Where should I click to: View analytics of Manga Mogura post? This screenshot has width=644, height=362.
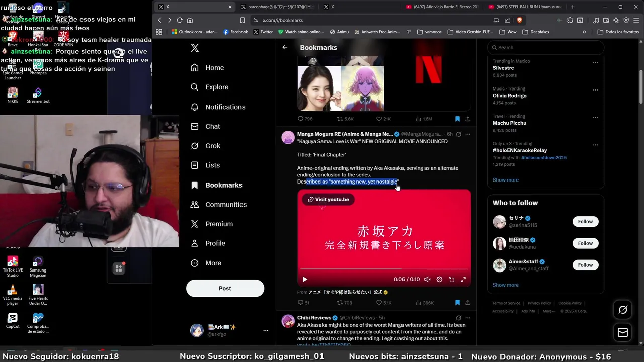pyautogui.click(x=425, y=303)
